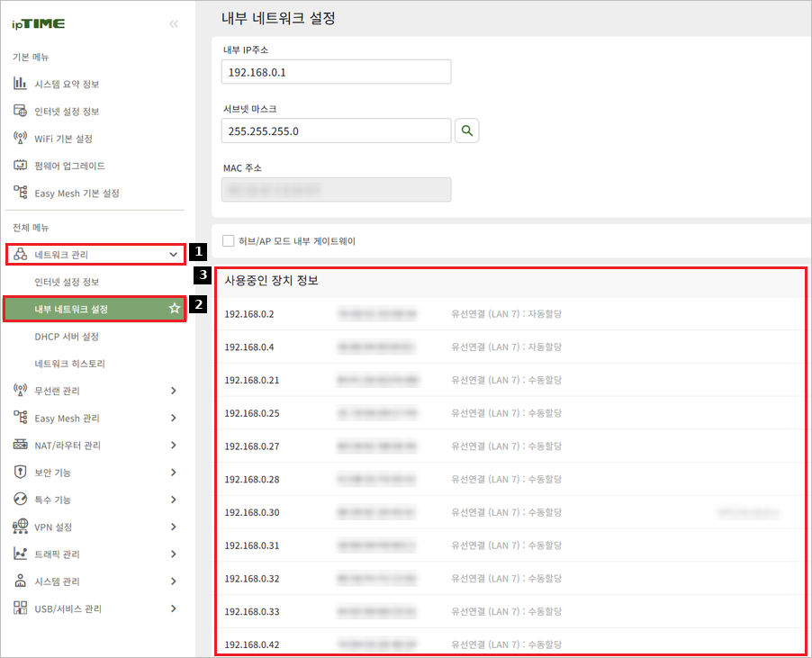
Task: Expand the USB/서비스 관리 chevron
Action: 174,608
